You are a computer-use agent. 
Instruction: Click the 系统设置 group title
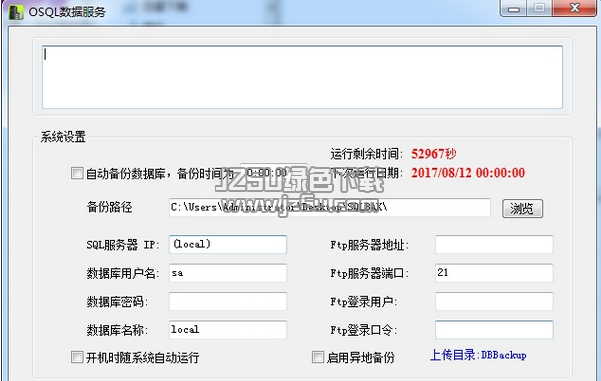pyautogui.click(x=63, y=137)
